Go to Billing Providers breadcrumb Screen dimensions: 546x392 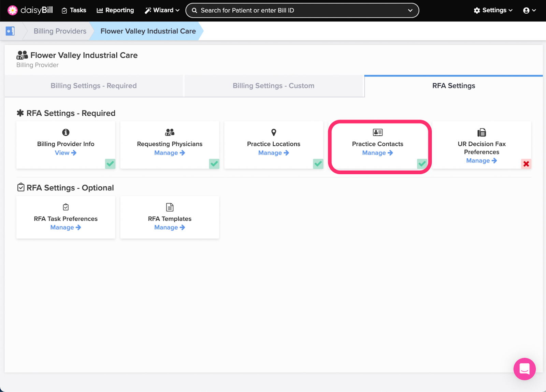tap(60, 31)
